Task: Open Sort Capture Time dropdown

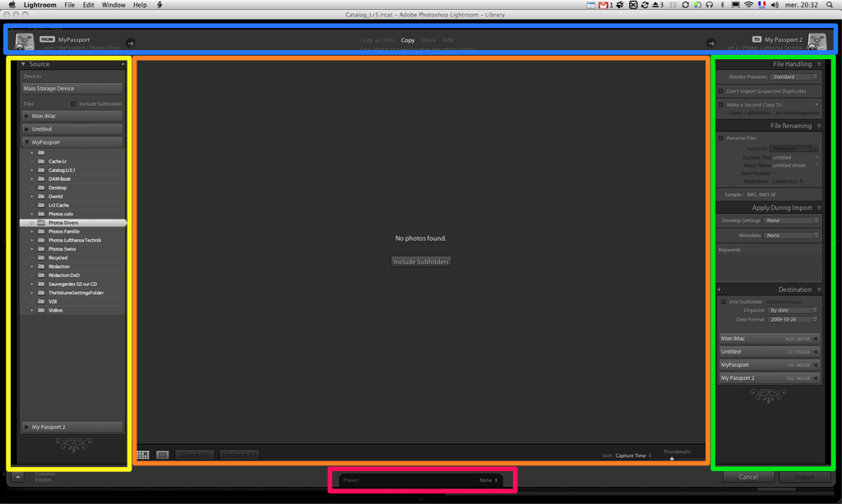Action: [633, 455]
